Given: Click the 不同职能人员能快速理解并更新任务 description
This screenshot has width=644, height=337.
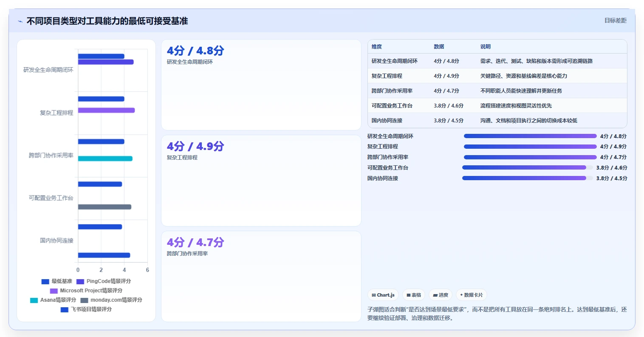Looking at the screenshot, I should tap(521, 91).
